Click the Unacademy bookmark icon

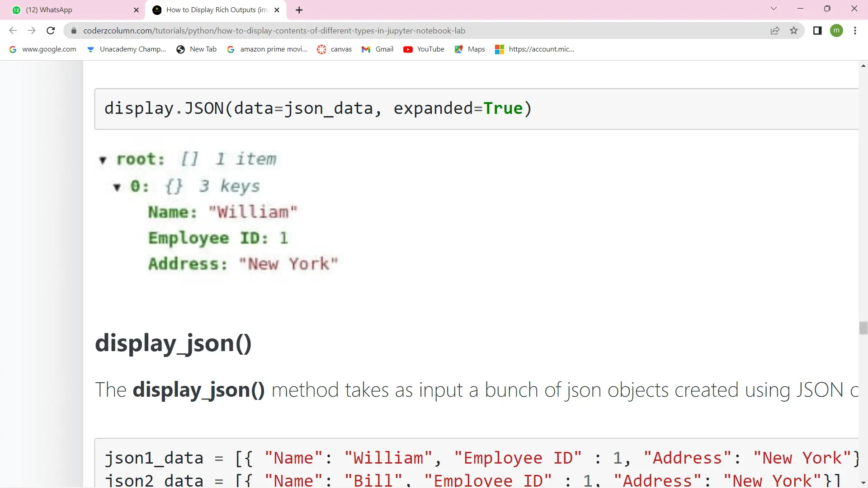(90, 49)
